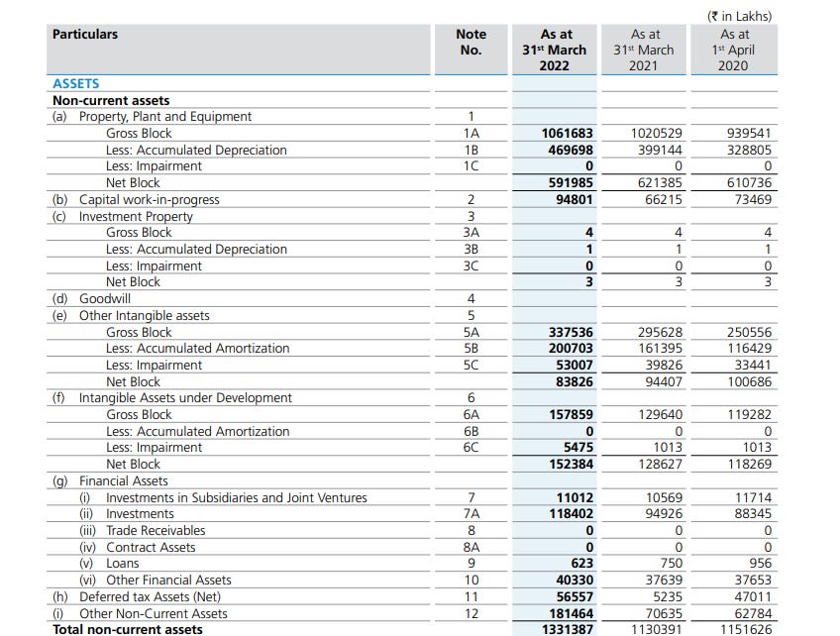Click intangible Gross Block value 337536
This screenshot has height=636, width=840.
point(571,332)
